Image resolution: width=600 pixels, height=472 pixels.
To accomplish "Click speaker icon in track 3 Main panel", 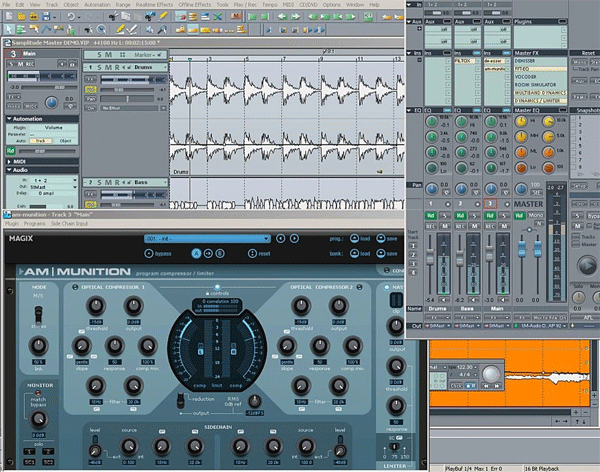I will 62,64.
